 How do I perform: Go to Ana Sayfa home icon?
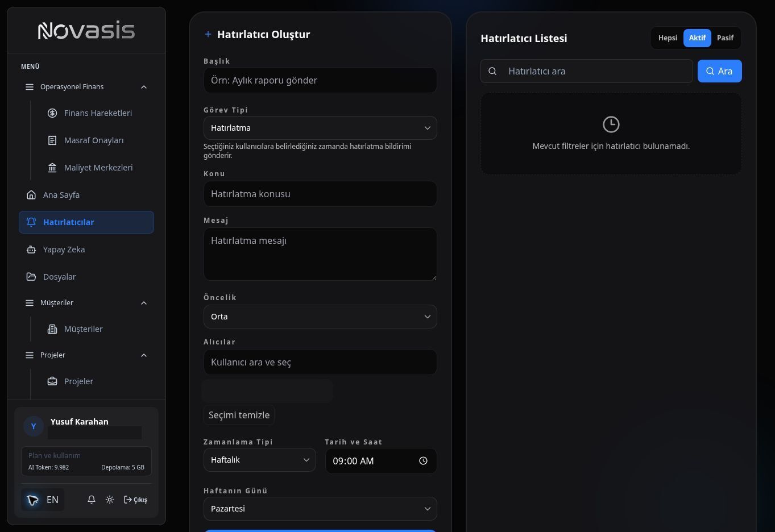(x=31, y=195)
